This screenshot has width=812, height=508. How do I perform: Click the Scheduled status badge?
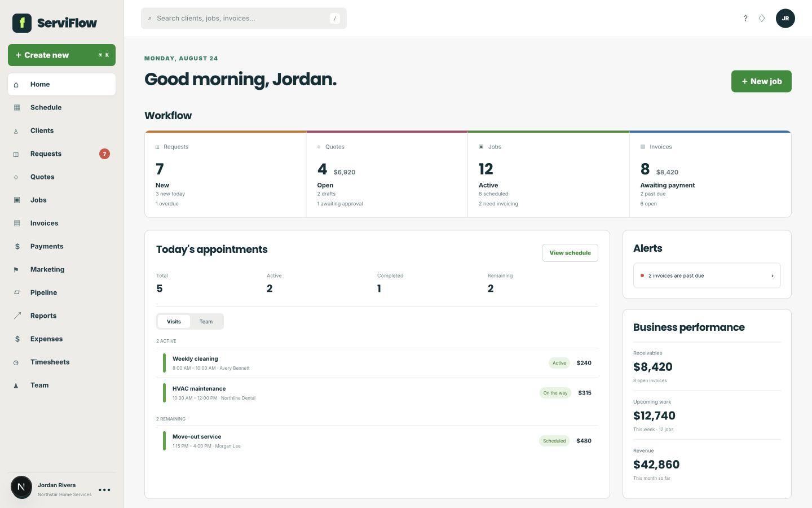coord(554,441)
